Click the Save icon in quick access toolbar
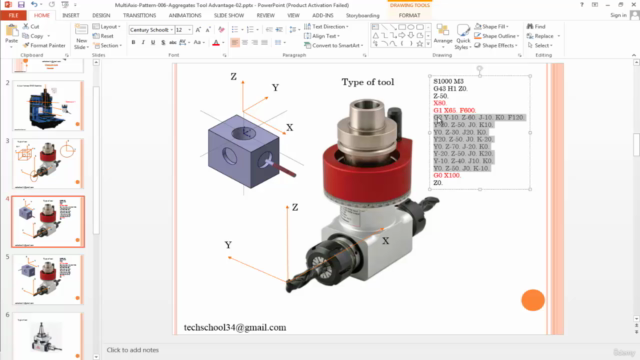Viewport: 640px width, 360px height. click(21, 5)
